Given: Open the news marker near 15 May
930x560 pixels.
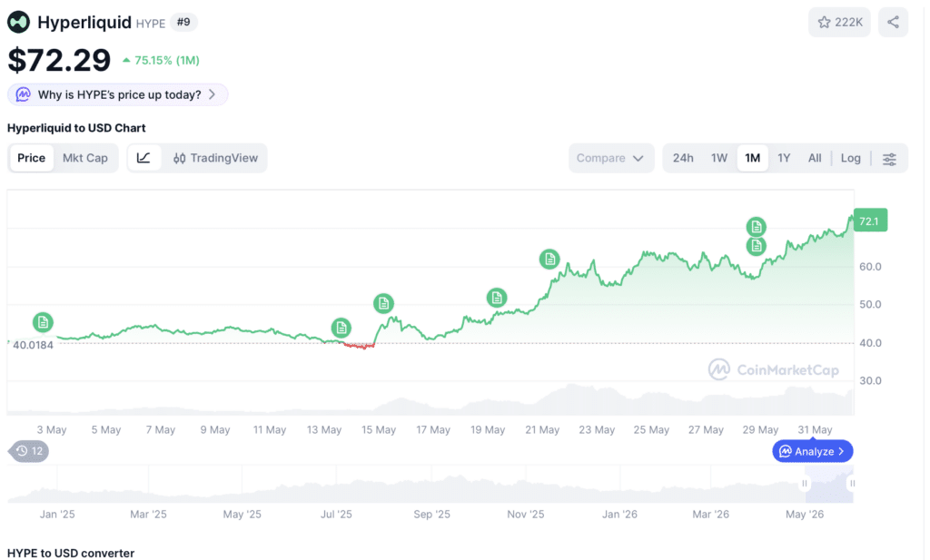Looking at the screenshot, I should (x=384, y=304).
